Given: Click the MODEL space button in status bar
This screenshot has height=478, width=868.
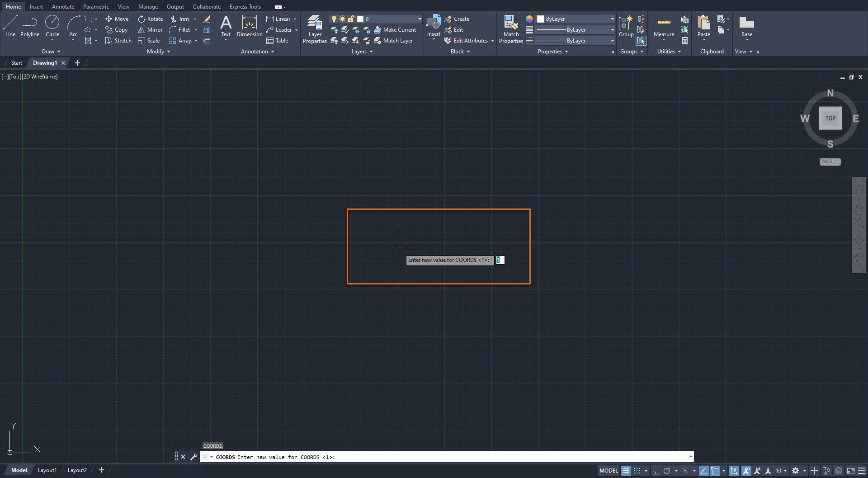Looking at the screenshot, I should point(609,470).
